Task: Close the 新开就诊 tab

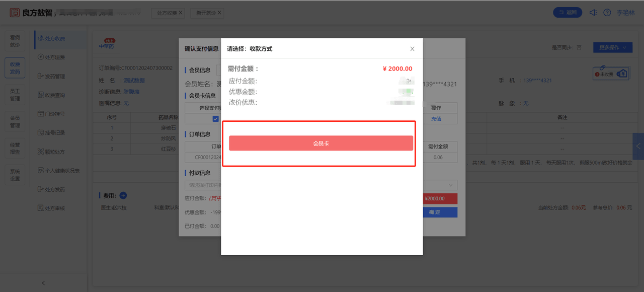Action: [219, 13]
